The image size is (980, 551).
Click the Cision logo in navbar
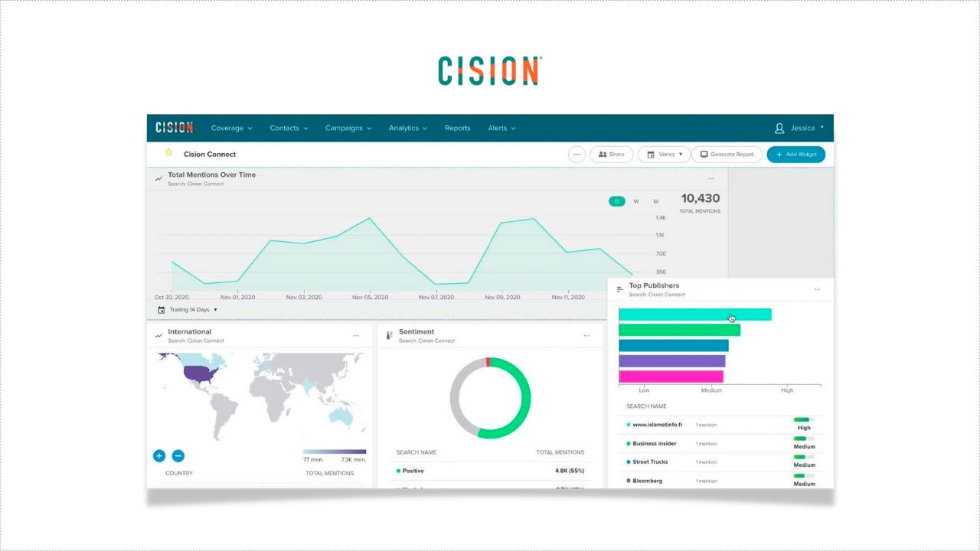(x=174, y=128)
